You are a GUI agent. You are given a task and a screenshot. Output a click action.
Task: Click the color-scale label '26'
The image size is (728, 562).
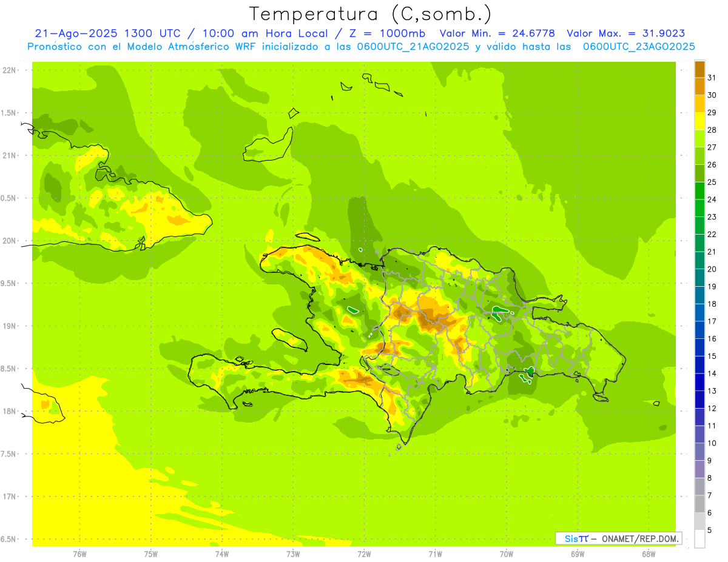(x=712, y=165)
